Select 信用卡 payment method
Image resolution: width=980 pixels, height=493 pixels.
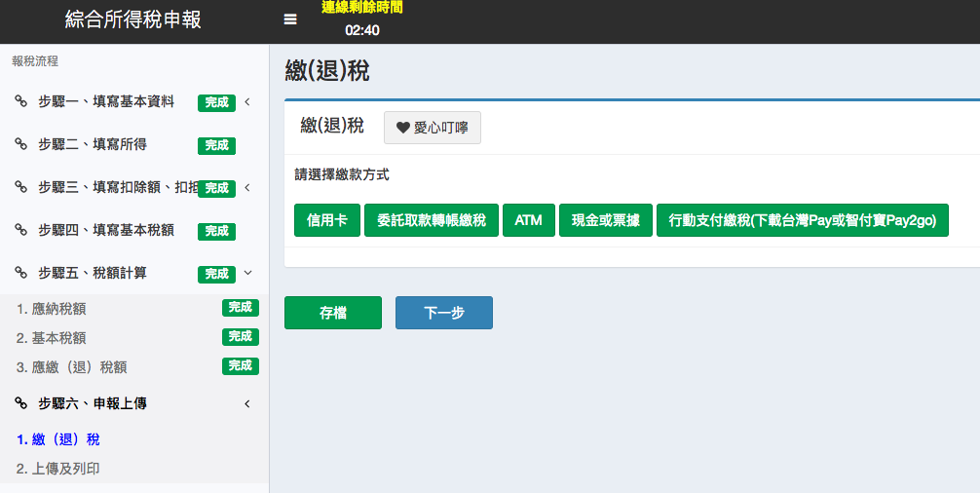click(327, 220)
